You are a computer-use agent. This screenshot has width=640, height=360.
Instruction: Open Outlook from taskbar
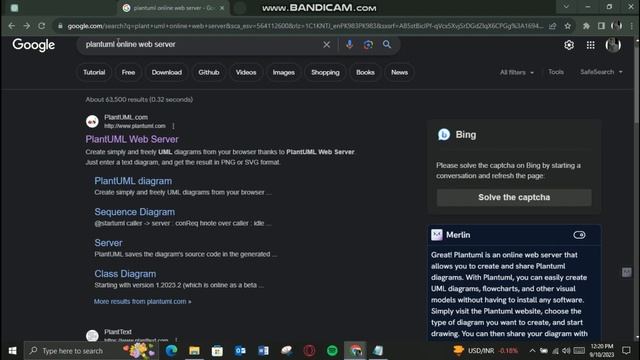coord(240,351)
